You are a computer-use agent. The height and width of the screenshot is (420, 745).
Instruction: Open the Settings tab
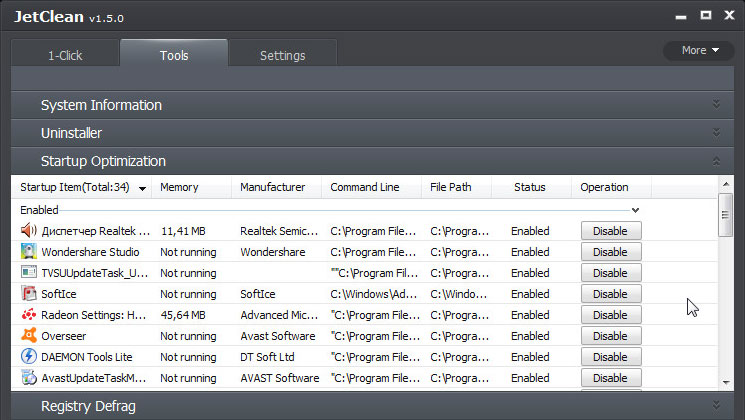pos(283,56)
